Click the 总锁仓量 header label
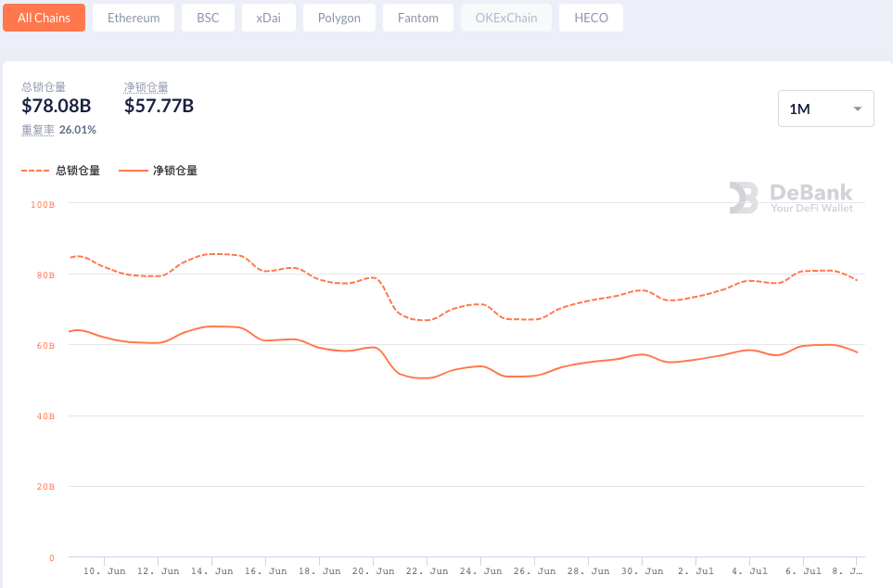The image size is (893, 588). [x=45, y=87]
